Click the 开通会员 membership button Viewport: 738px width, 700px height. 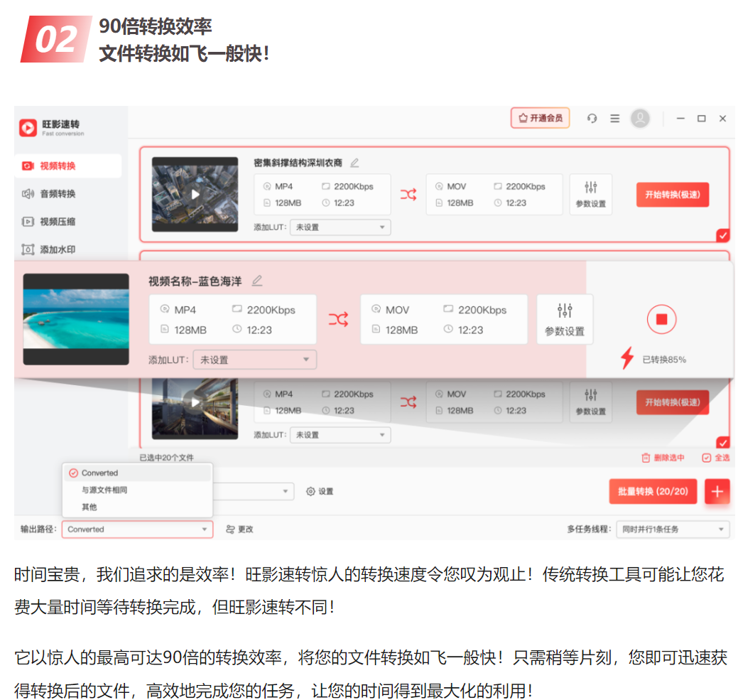click(x=540, y=118)
